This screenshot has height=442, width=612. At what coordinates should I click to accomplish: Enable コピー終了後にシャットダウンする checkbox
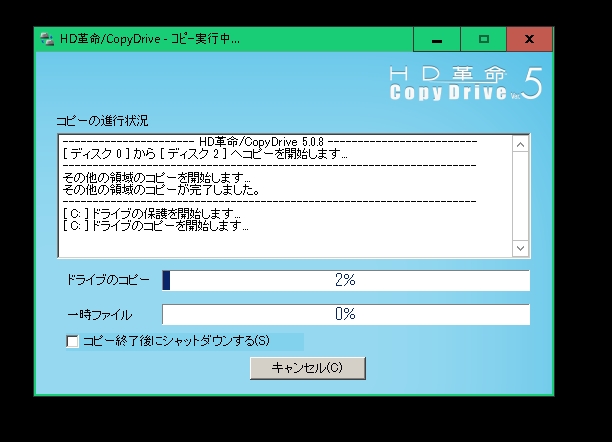click(x=72, y=341)
